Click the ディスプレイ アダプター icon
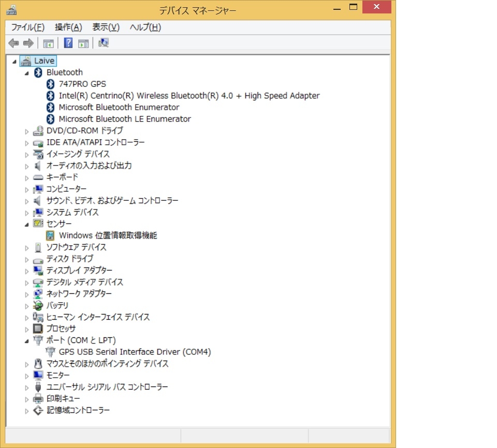The image size is (497, 448). pyautogui.click(x=38, y=270)
